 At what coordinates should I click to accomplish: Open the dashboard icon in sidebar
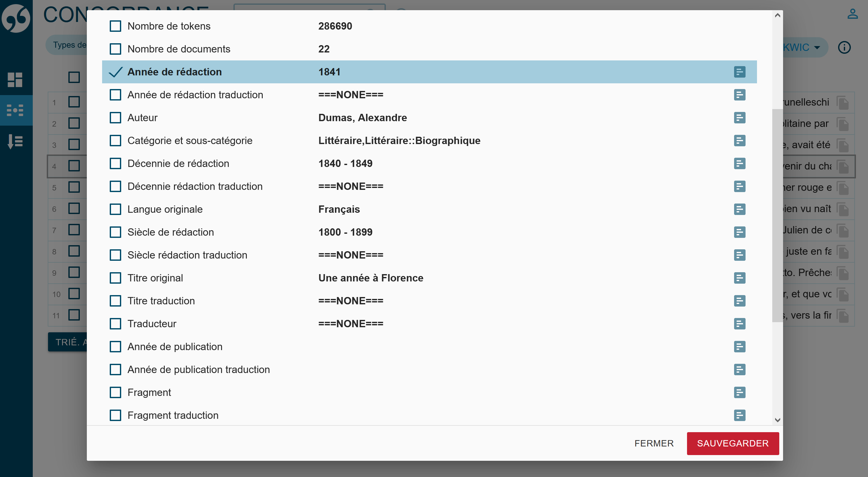click(15, 79)
